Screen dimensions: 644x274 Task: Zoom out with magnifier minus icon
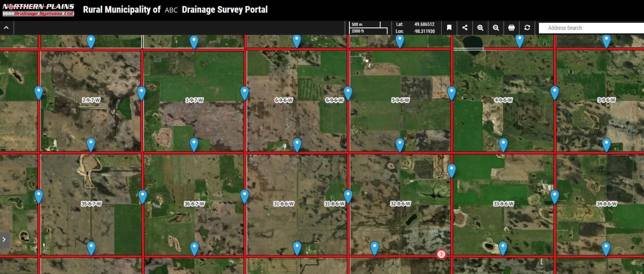coord(496,28)
